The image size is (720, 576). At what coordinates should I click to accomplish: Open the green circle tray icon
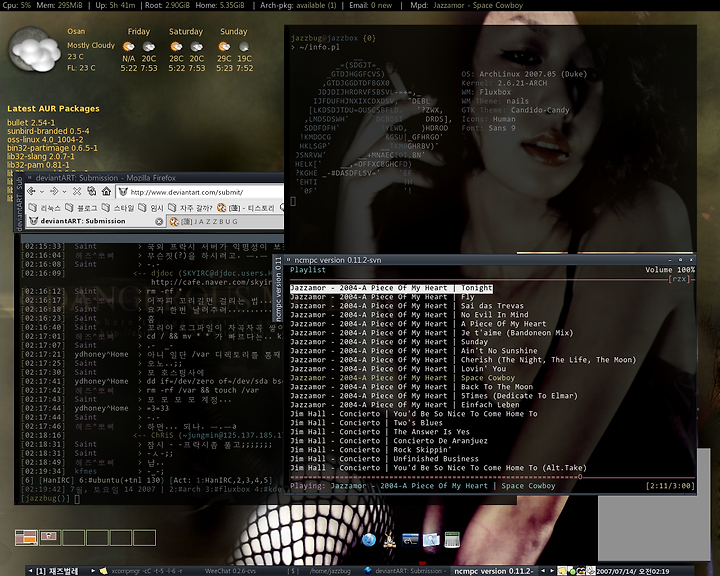(572, 571)
